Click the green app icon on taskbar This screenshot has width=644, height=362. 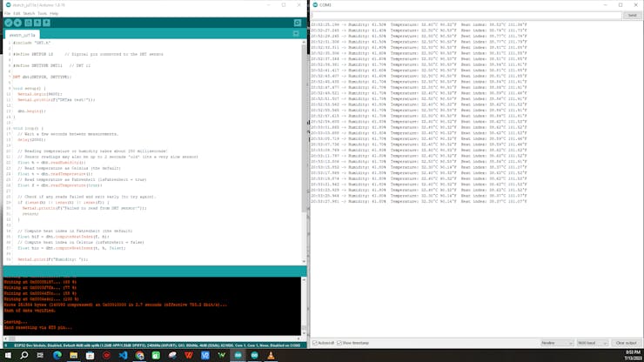click(x=156, y=355)
